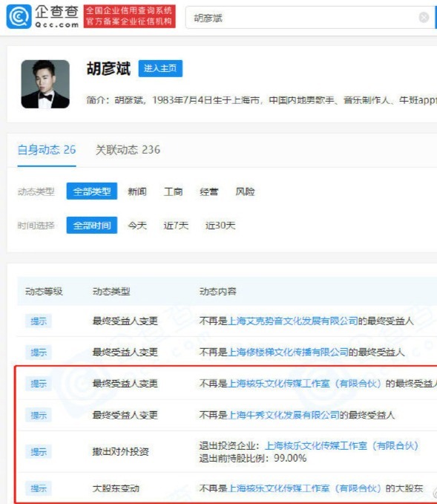Viewport: 437px width, 504px height.
Task: Click the search field containing 胡彦斌
Action: 310,18
